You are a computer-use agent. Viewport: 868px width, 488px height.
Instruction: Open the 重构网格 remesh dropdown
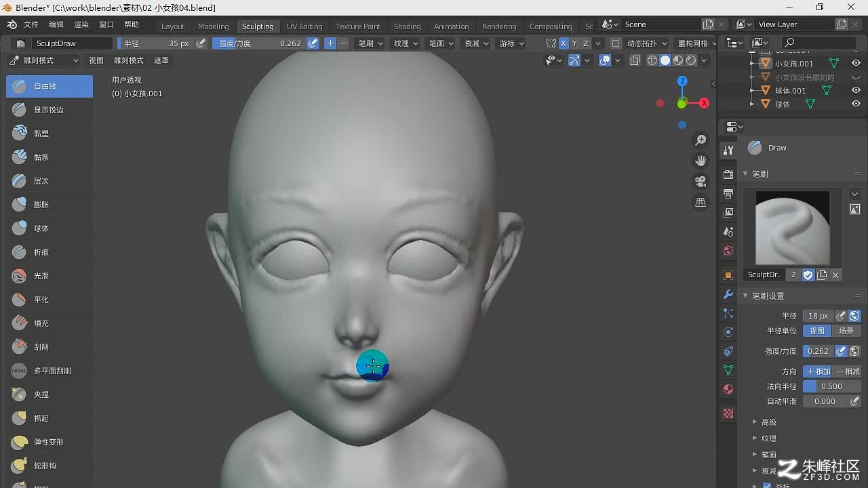(x=696, y=43)
